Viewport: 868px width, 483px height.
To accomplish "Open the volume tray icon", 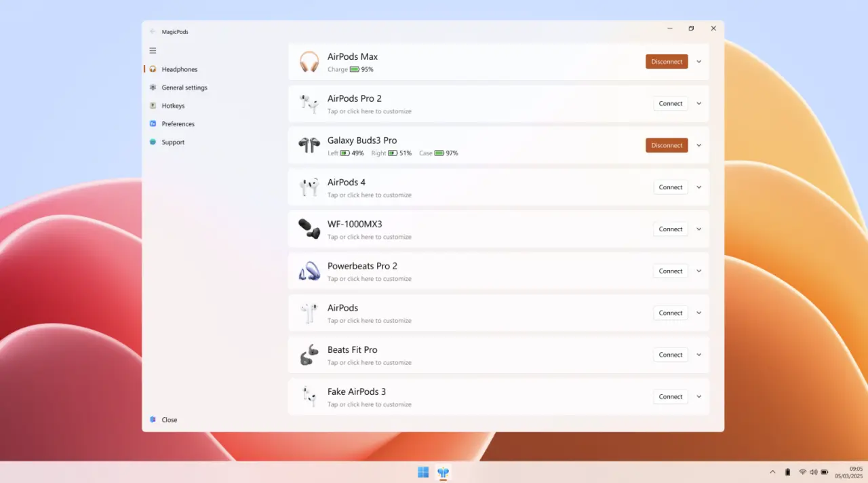I will [813, 472].
